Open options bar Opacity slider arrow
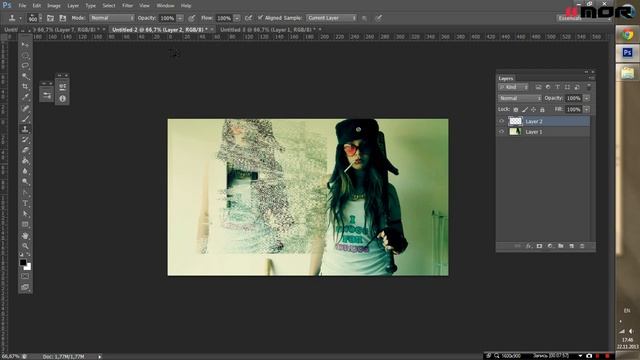The image size is (640, 360). 180,18
